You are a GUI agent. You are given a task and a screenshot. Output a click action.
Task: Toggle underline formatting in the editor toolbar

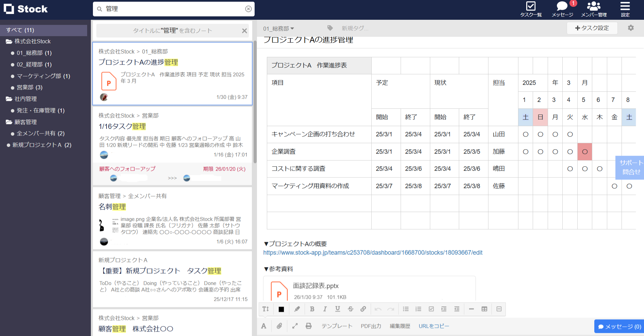337,309
